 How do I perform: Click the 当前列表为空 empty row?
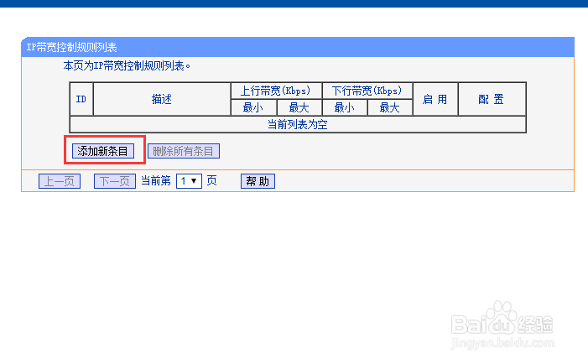point(298,124)
